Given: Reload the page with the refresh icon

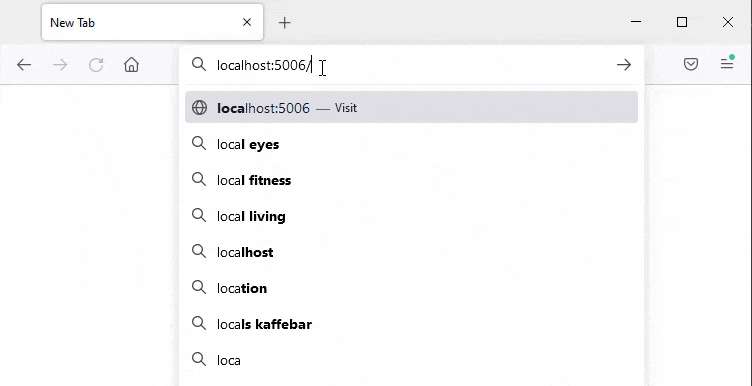Looking at the screenshot, I should (96, 65).
